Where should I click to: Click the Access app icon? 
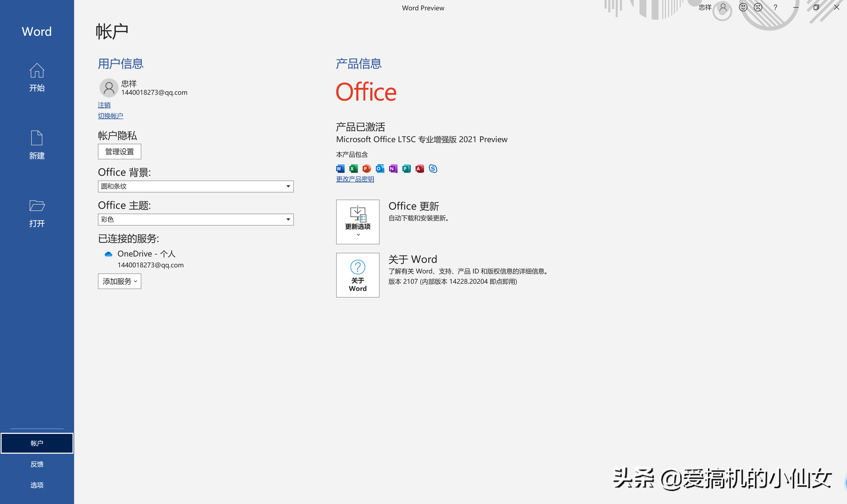pyautogui.click(x=420, y=168)
